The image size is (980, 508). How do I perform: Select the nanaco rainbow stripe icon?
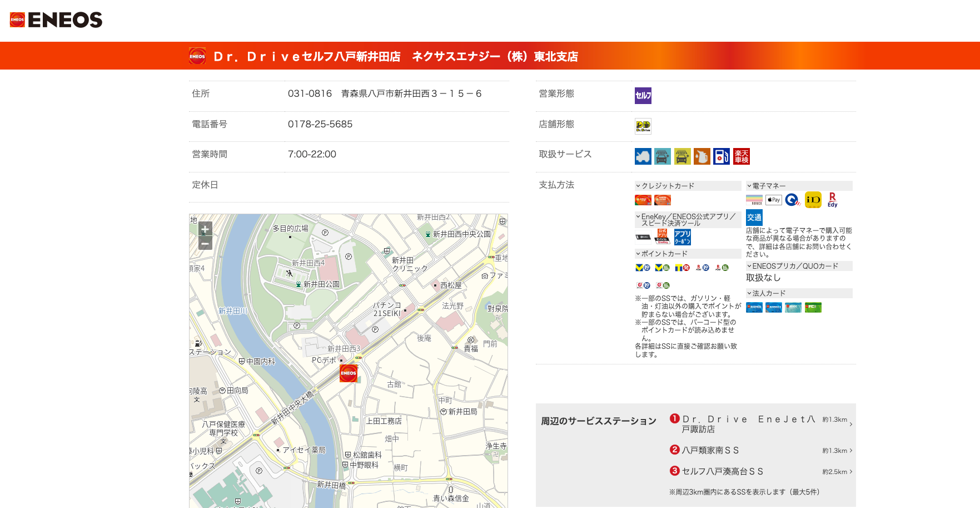coord(754,200)
